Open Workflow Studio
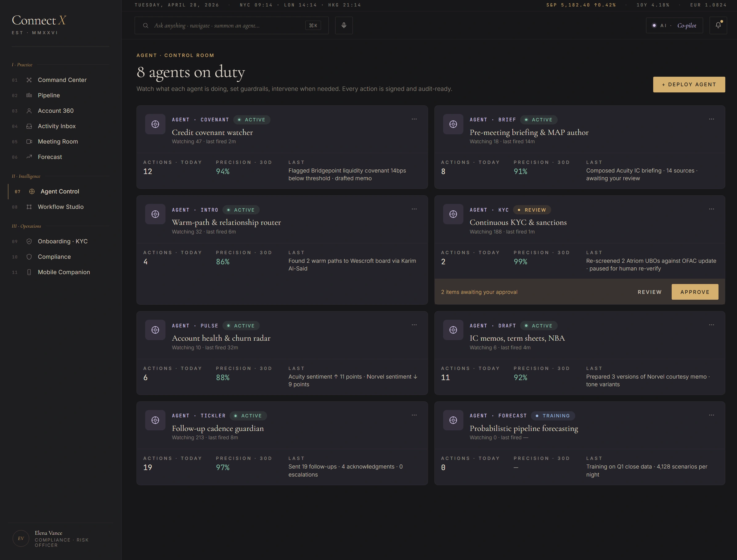The width and height of the screenshot is (737, 560). click(60, 207)
